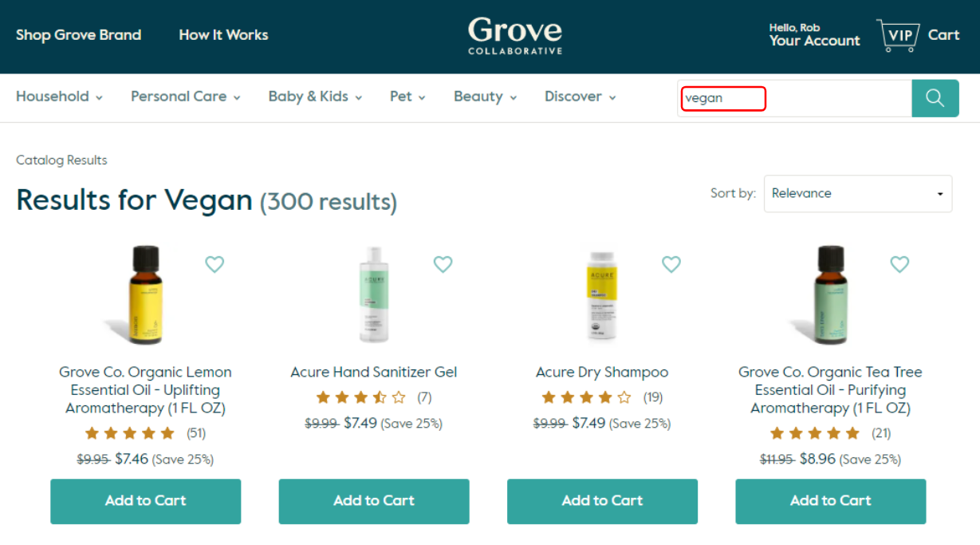Open the Acure Hand Sanitizer Gel title
980x545 pixels.
[x=374, y=373]
